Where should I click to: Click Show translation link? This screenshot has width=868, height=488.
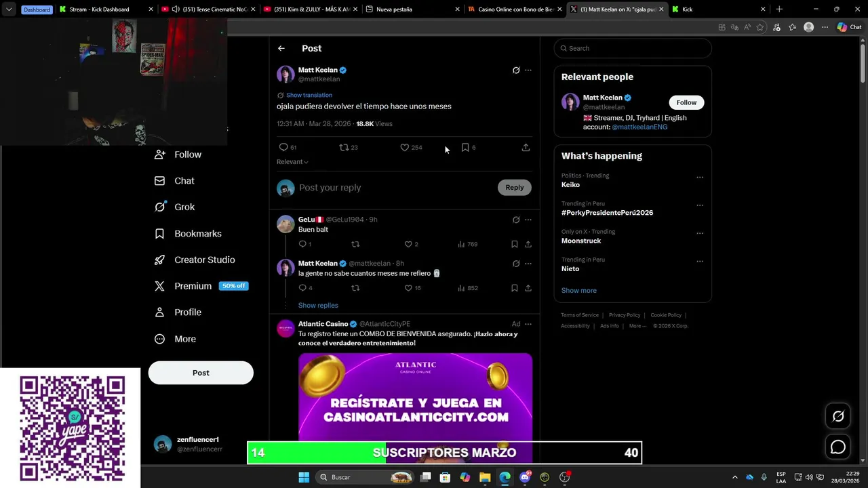[x=309, y=95]
